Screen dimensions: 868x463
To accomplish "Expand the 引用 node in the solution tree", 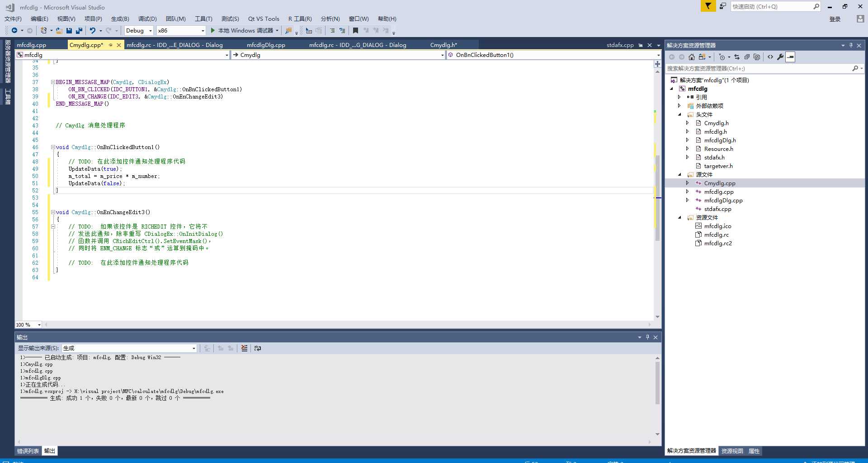I will (x=679, y=97).
